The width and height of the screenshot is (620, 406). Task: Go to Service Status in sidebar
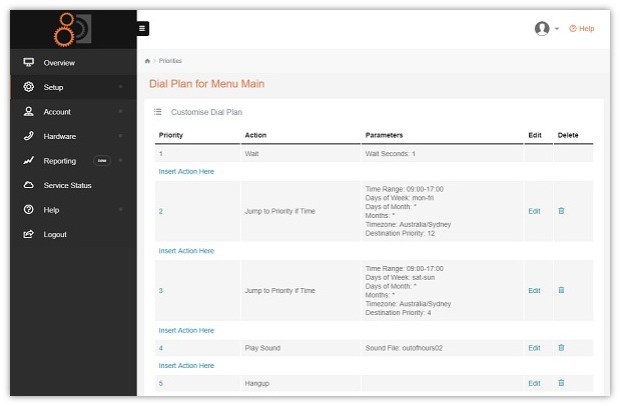(x=67, y=185)
